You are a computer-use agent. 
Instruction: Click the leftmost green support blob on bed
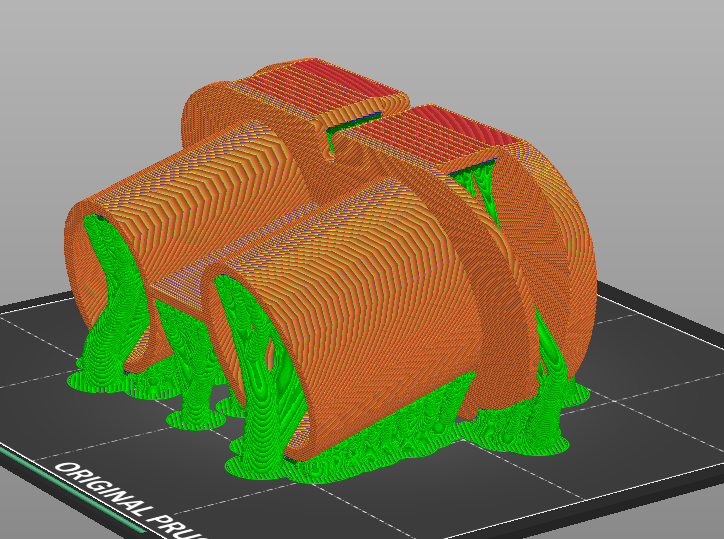(x=85, y=380)
